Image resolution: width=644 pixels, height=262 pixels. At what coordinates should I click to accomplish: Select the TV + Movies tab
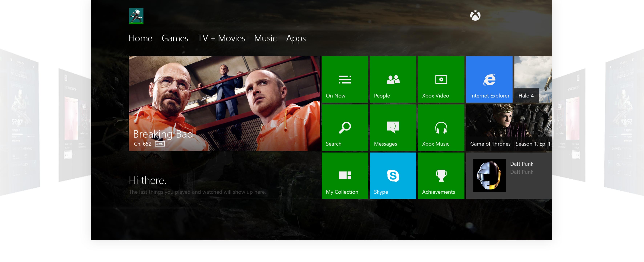point(221,38)
